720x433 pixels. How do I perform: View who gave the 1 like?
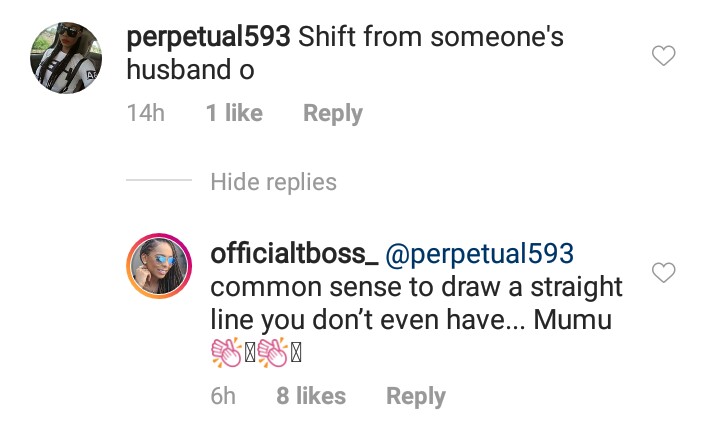[234, 114]
